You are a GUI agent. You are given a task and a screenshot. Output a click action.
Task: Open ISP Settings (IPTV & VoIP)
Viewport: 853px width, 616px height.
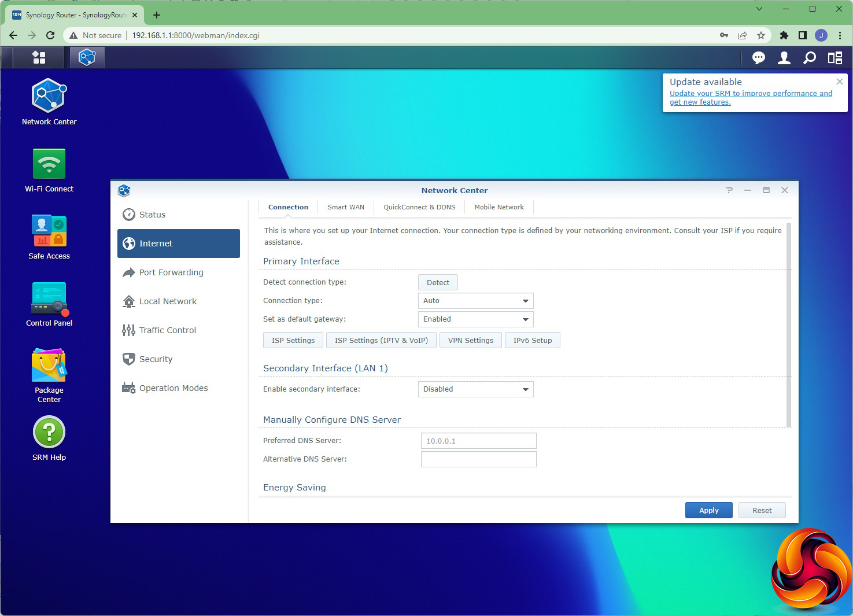381,340
